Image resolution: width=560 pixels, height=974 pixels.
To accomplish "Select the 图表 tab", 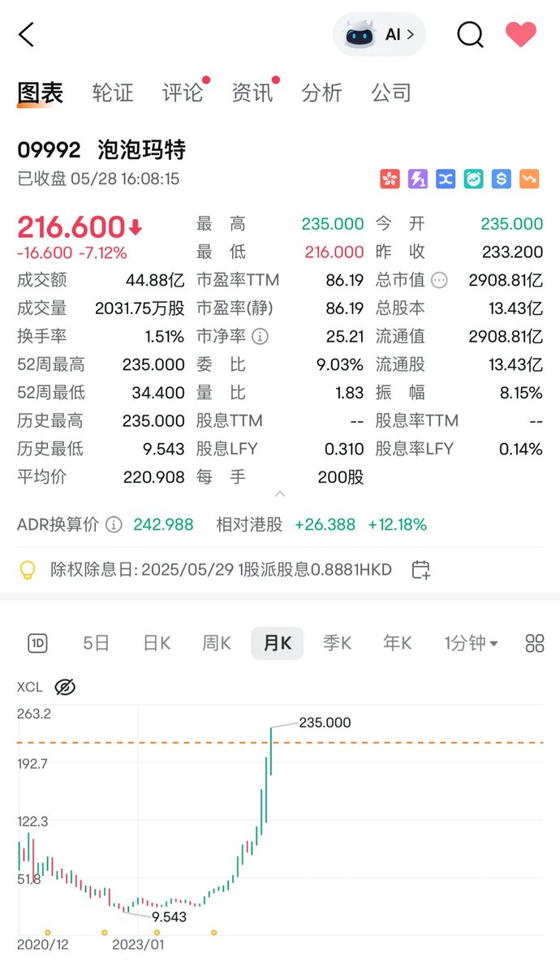I will pyautogui.click(x=41, y=93).
